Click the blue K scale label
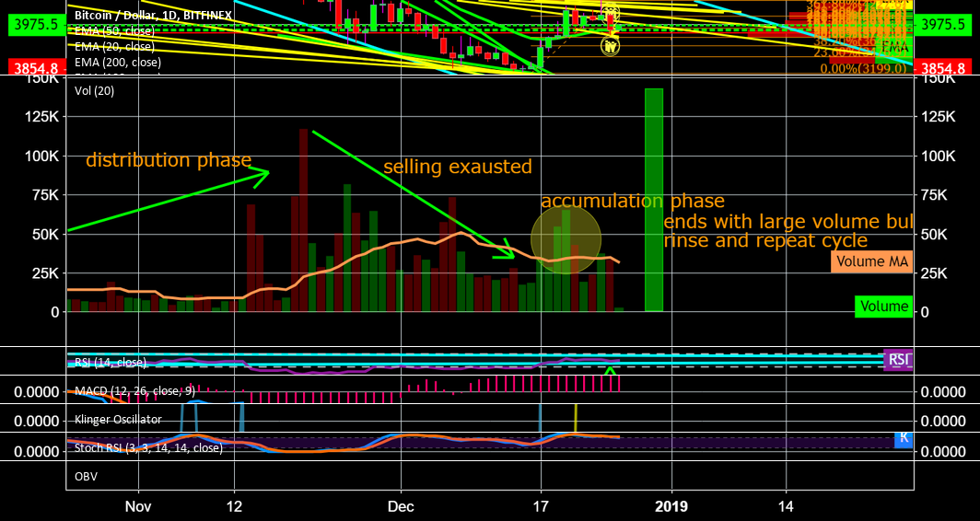The image size is (980, 521). [904, 438]
